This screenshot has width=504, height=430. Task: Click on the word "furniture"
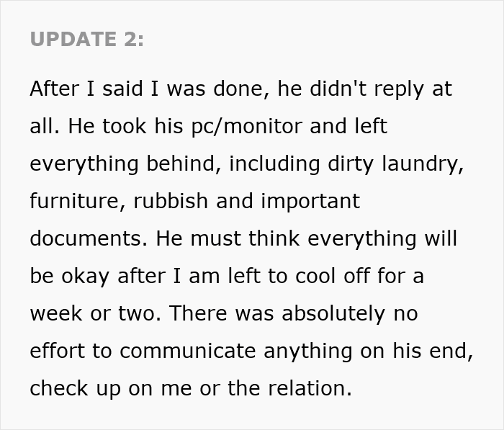click(x=69, y=201)
